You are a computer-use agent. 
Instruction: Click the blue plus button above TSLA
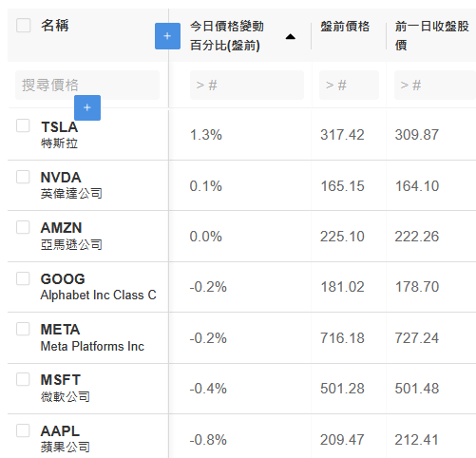(87, 107)
